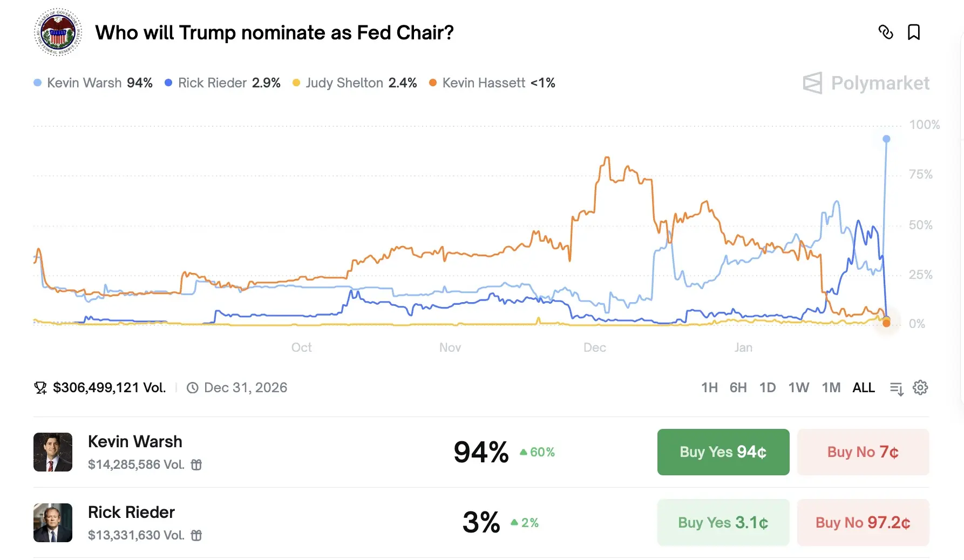964x560 pixels.
Task: Buy No 7¢ for Kevin Warsh
Action: (x=863, y=452)
